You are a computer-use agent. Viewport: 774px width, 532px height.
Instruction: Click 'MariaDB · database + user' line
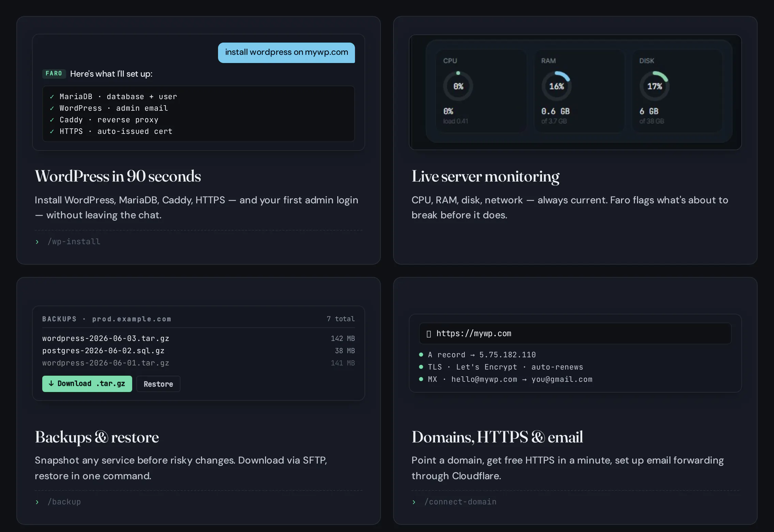click(x=118, y=97)
